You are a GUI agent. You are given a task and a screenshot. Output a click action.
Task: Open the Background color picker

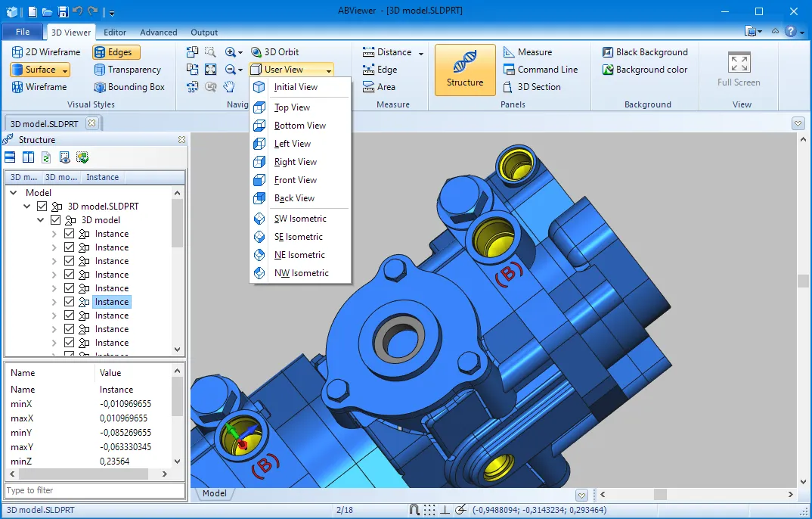click(645, 70)
